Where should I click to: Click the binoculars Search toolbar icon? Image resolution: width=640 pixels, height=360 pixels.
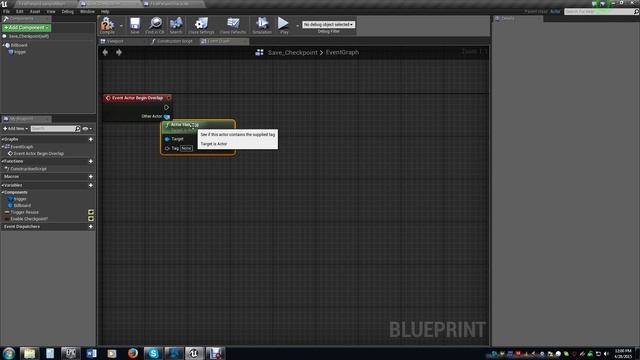coord(176,25)
